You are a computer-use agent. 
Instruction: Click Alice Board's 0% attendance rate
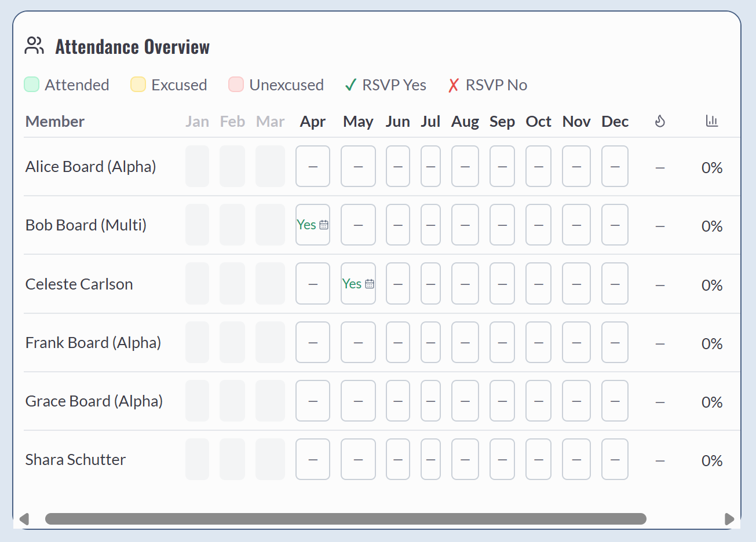tap(712, 168)
